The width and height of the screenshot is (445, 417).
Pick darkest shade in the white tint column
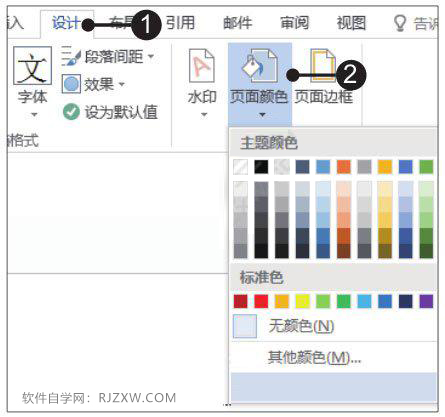[240, 251]
